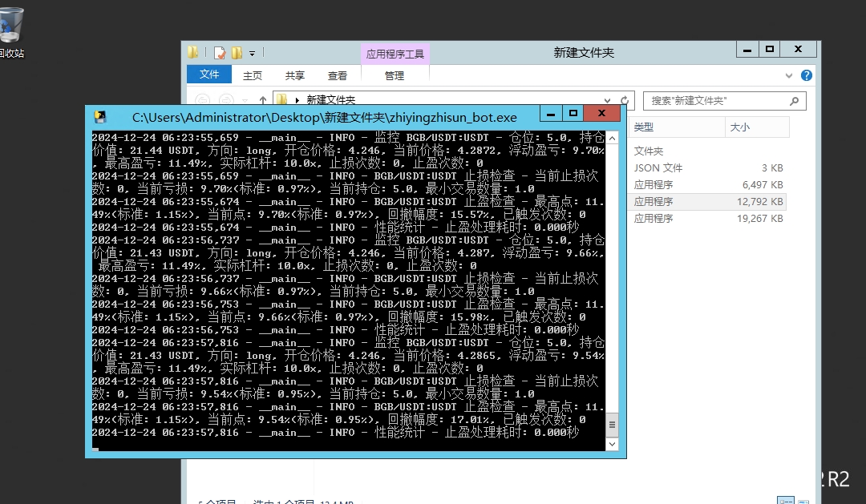Click the zhiyingzhisun_bot.exe console title bar
866x504 pixels.
(x=324, y=117)
